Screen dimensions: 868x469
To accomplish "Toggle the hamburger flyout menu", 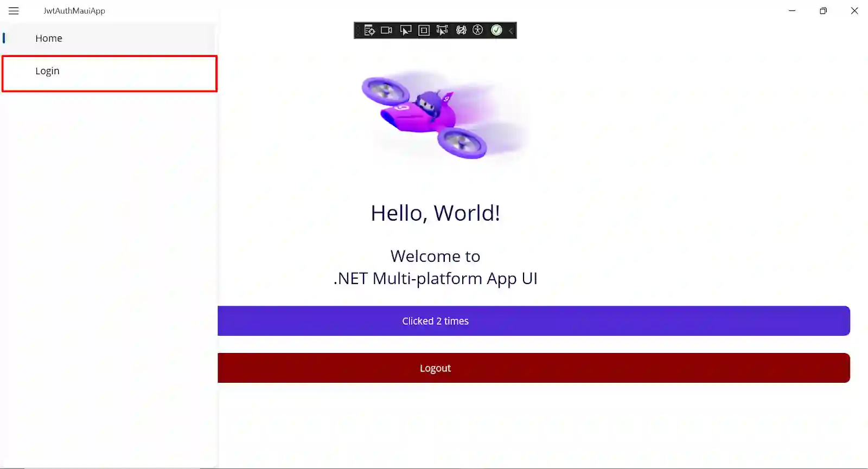I will [x=14, y=11].
